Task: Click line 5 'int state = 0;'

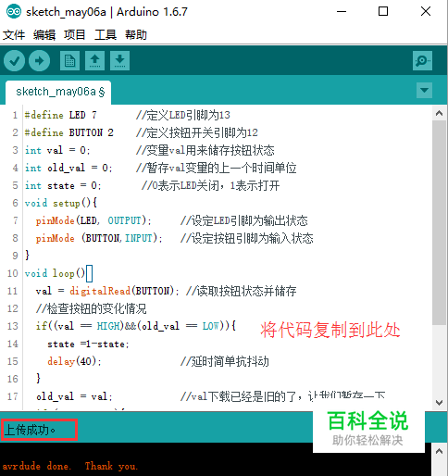Action: (63, 185)
